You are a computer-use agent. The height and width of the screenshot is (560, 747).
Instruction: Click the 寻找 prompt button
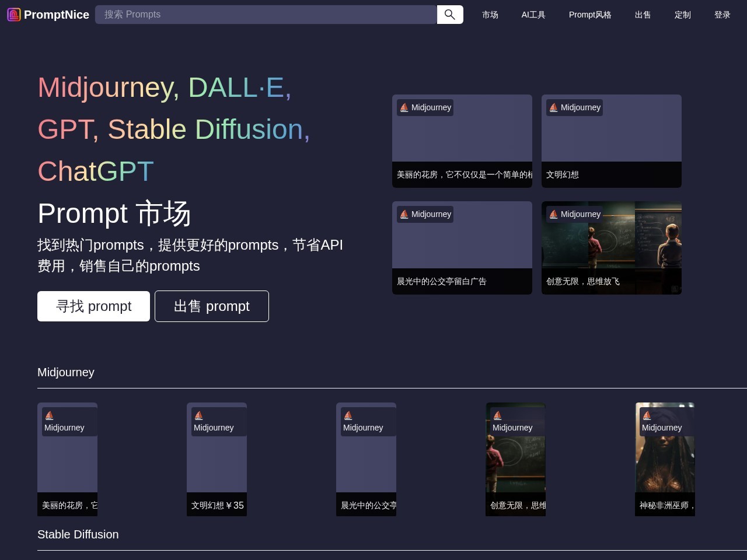[93, 306]
